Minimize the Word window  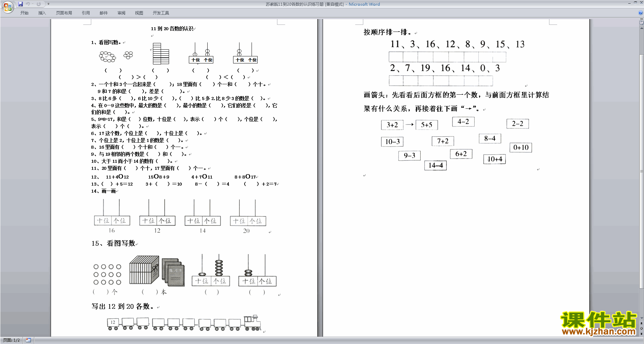pyautogui.click(x=629, y=3)
